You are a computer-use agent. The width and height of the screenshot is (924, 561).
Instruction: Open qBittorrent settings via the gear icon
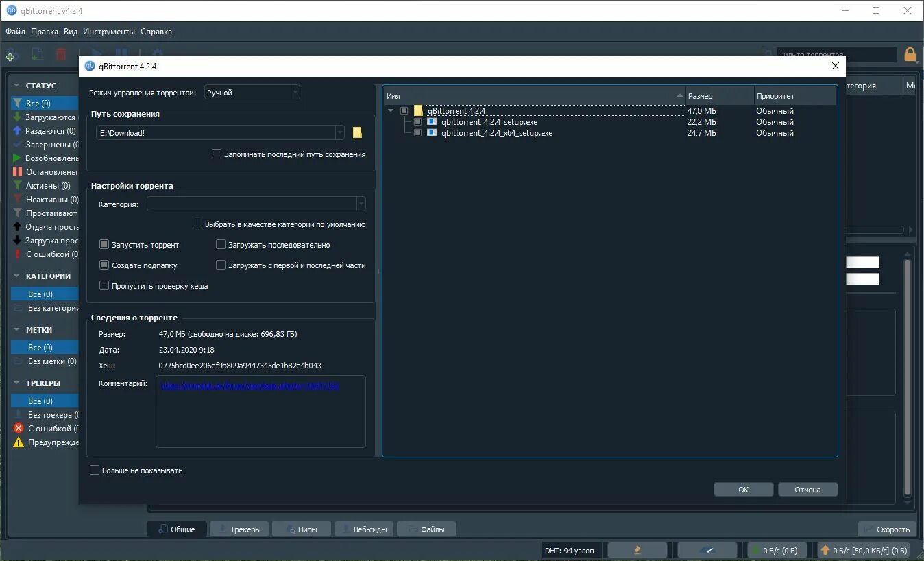[x=156, y=53]
